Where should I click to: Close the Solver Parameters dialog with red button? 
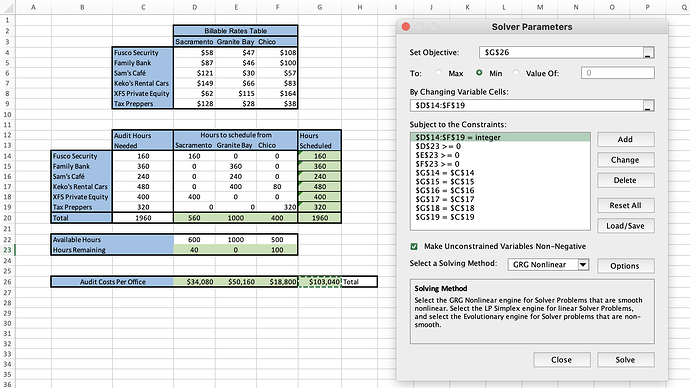(406, 27)
